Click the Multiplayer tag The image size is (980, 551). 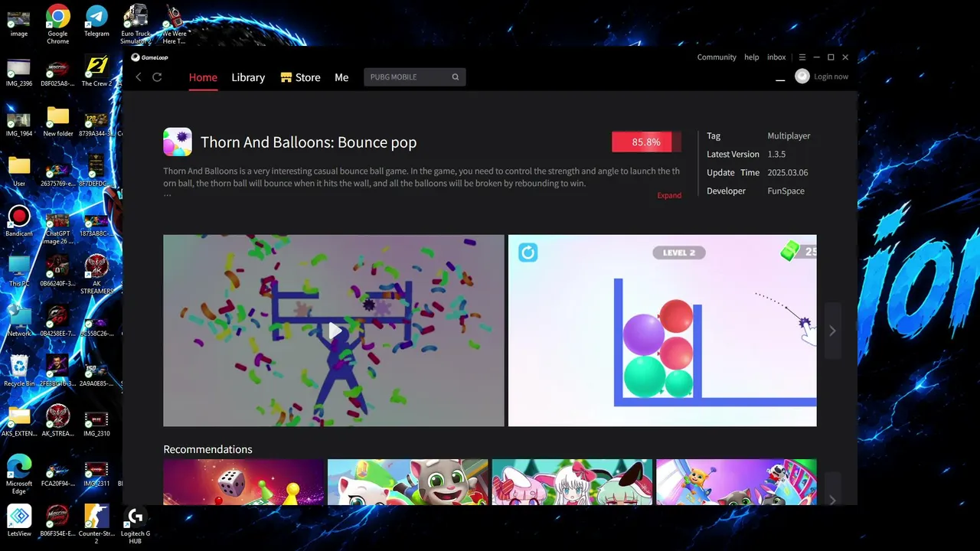point(789,135)
